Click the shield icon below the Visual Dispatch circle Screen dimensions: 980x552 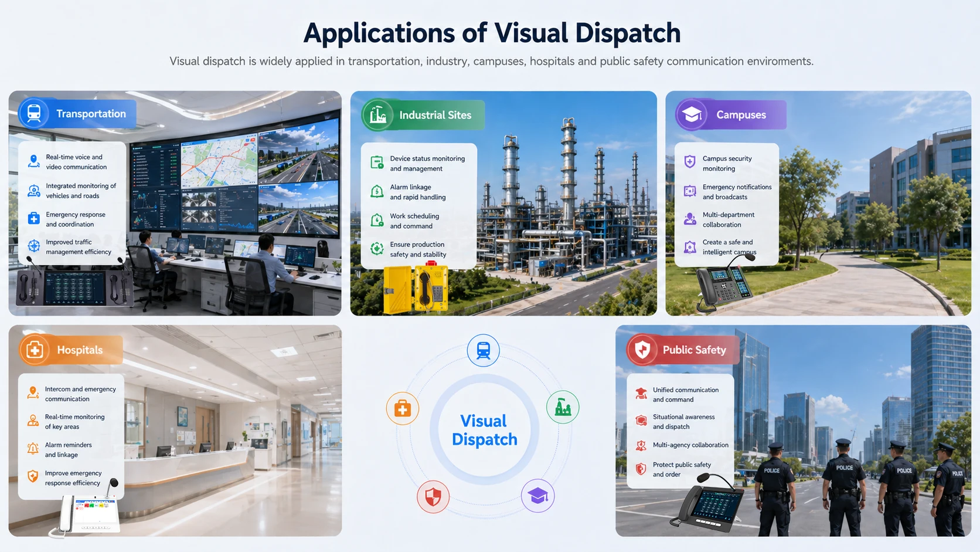click(433, 496)
